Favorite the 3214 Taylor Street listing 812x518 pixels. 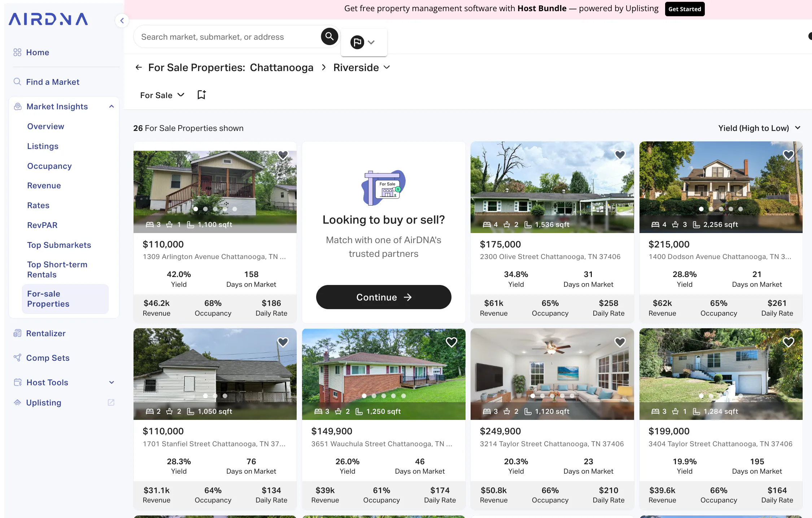click(x=620, y=342)
